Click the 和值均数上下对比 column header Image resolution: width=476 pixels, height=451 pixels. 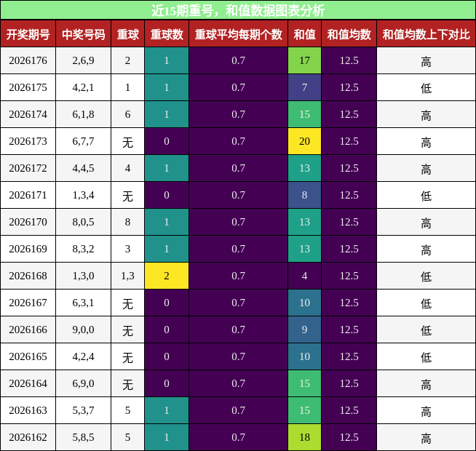point(427,33)
